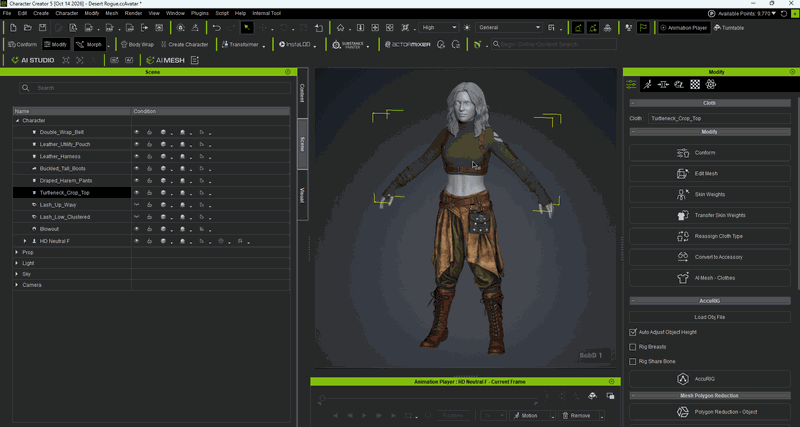Open the Render menu
Screen dimensions: 800x427
pyautogui.click(x=133, y=13)
